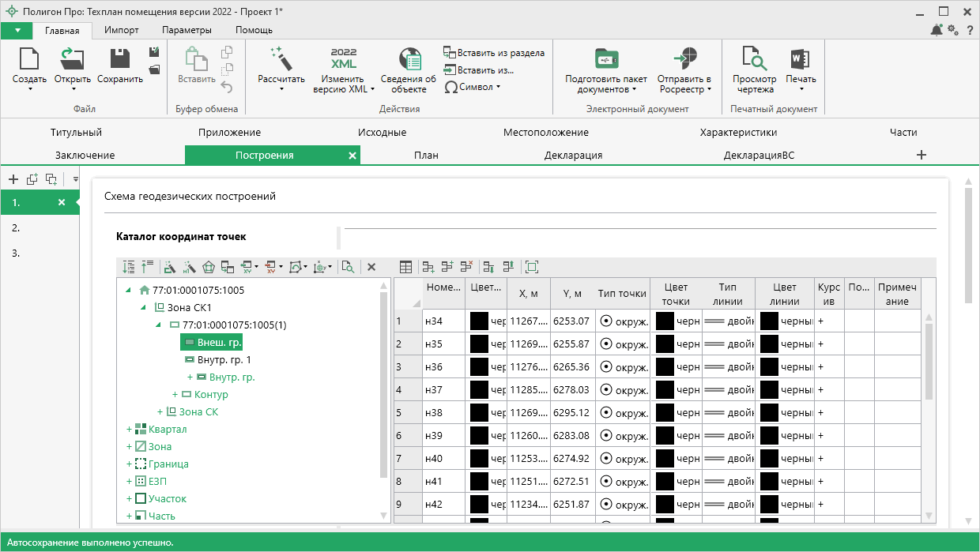Open the Print dropdown menu
Image resolution: width=980 pixels, height=552 pixels.
click(x=801, y=88)
